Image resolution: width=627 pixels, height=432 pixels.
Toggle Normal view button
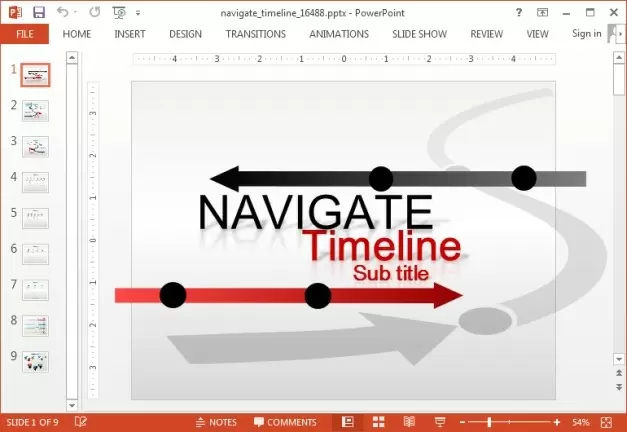348,422
